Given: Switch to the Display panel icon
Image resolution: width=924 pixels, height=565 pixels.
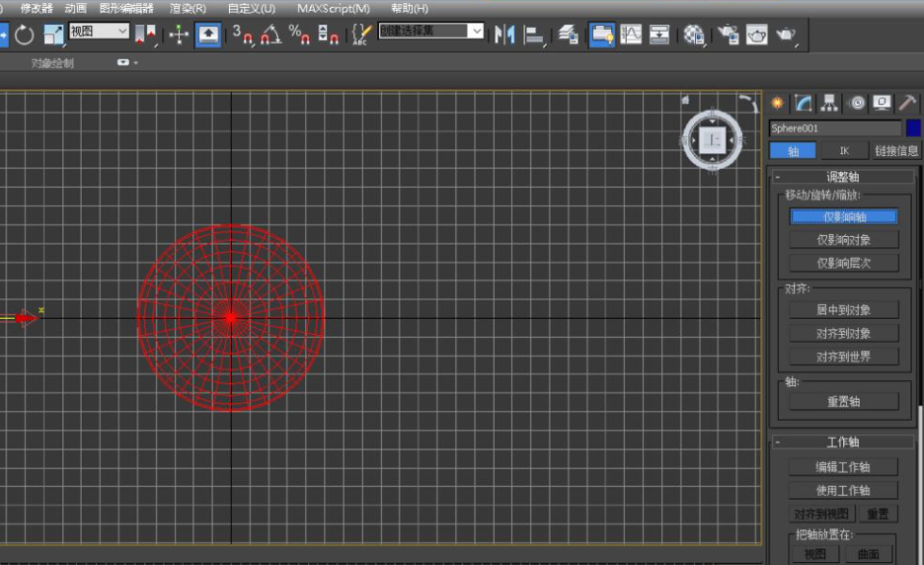Looking at the screenshot, I should 883,103.
